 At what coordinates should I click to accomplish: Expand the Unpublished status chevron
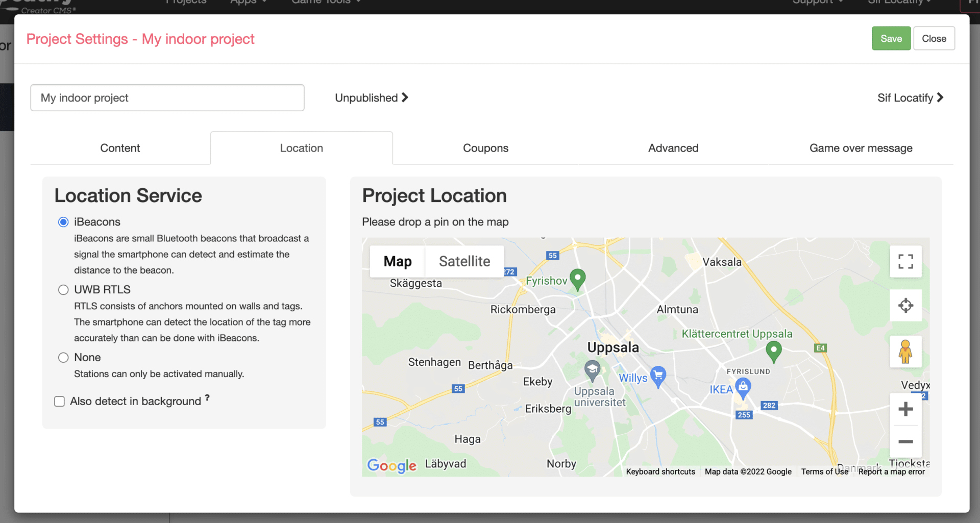[x=405, y=97]
